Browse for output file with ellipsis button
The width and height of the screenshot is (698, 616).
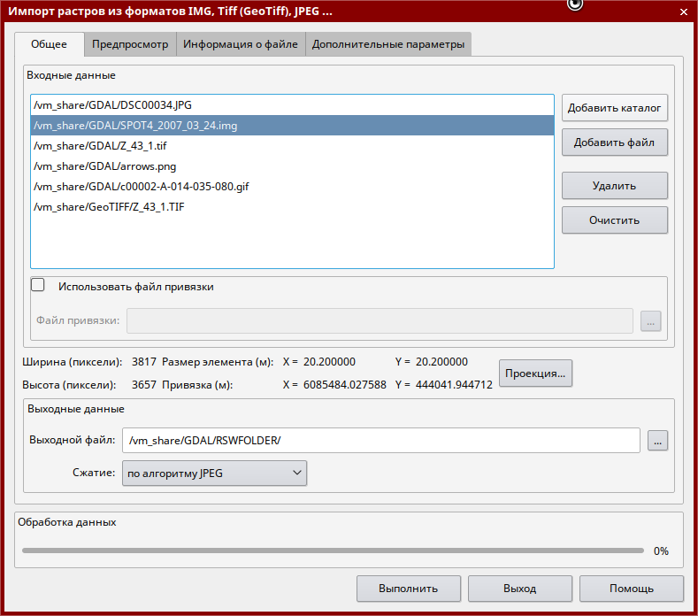657,440
